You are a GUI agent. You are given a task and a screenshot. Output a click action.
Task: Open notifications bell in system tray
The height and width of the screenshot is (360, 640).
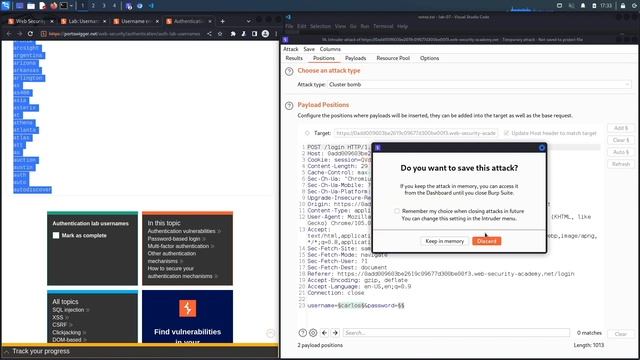click(583, 6)
